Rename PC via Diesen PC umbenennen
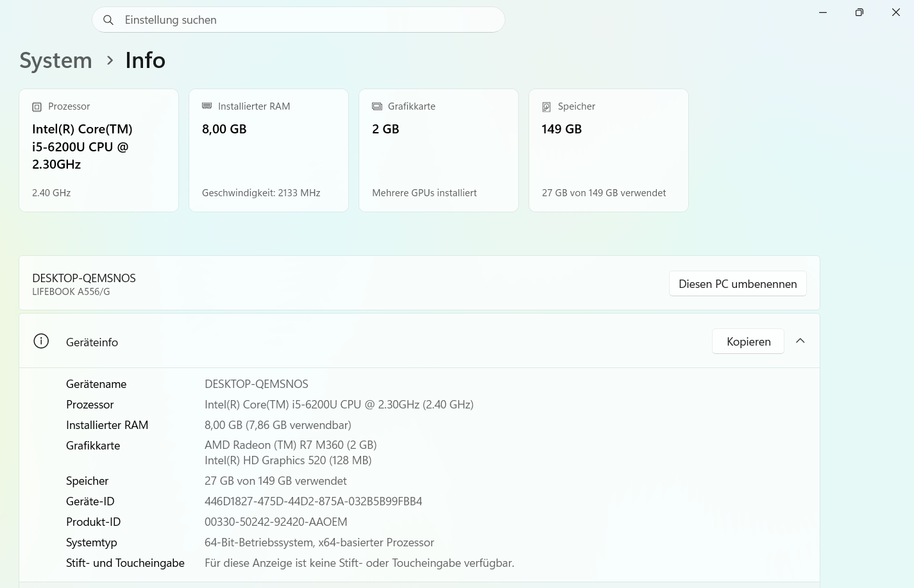 pos(738,284)
